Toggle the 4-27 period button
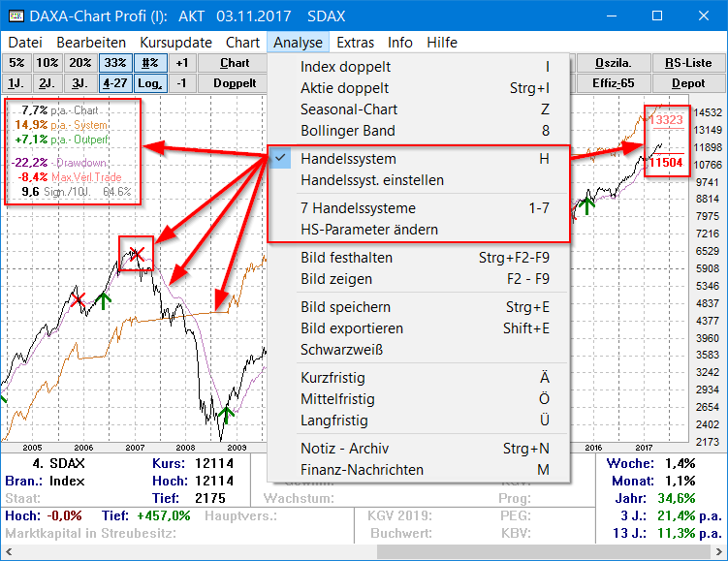 [116, 83]
